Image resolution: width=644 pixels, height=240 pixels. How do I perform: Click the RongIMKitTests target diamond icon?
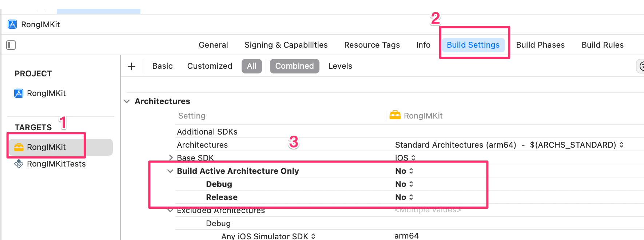click(19, 164)
